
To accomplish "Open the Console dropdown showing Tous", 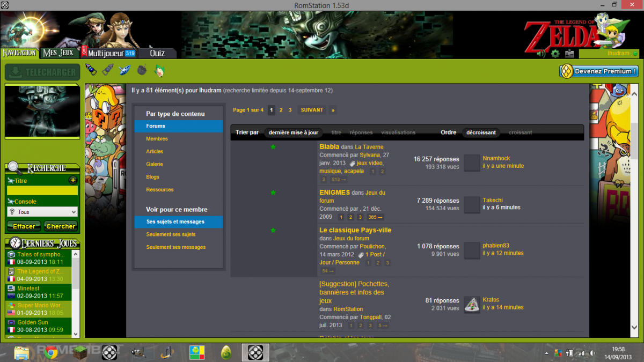I will pos(42,212).
